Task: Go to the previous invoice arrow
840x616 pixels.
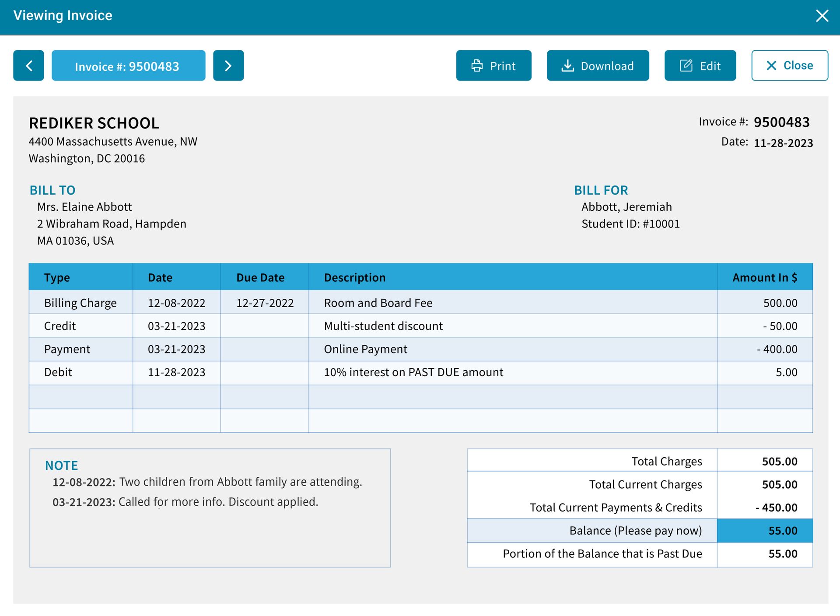Action: (28, 66)
